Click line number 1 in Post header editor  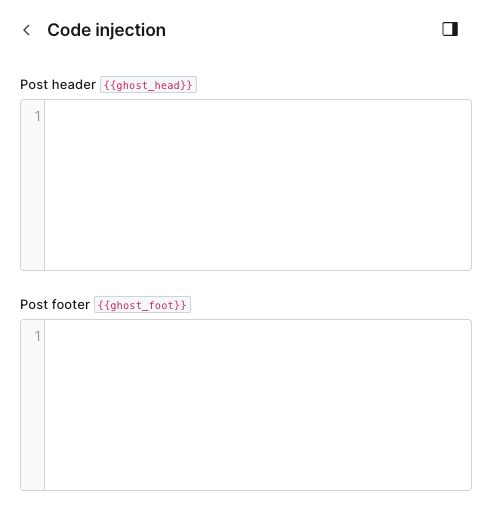tap(37, 116)
